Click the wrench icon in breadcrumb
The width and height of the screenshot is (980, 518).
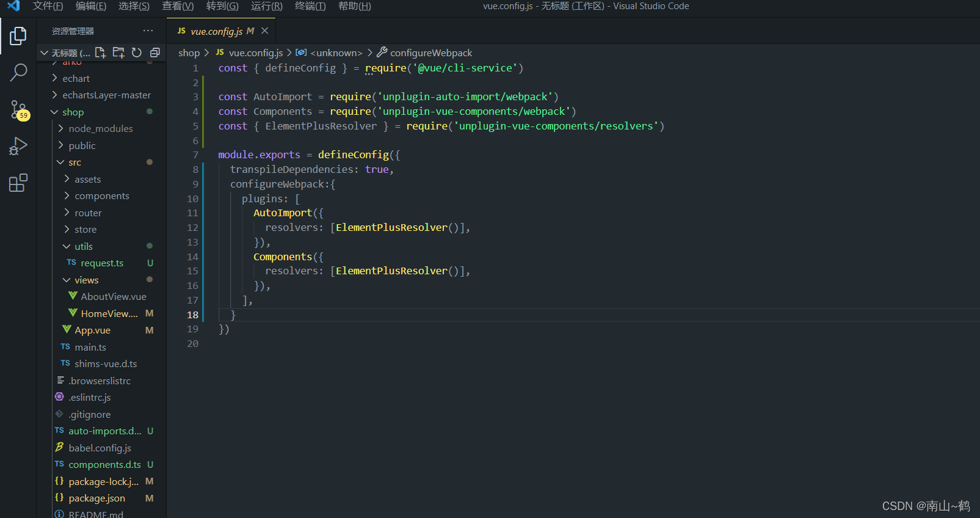pos(382,53)
